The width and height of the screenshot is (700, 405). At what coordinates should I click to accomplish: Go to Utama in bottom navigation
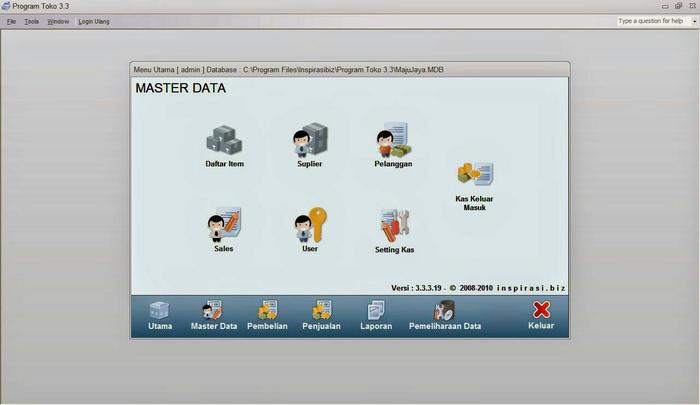pyautogui.click(x=160, y=315)
